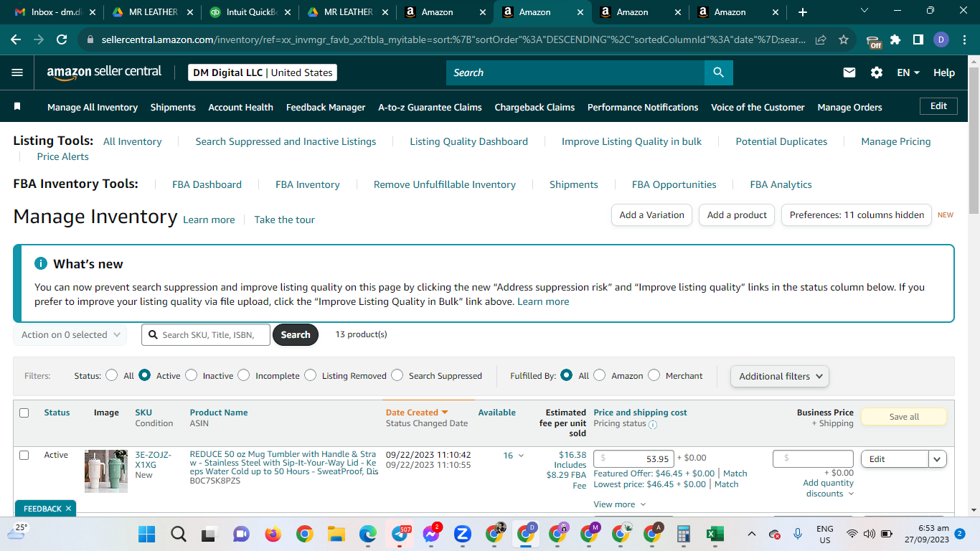Open Manage Orders menu item
The image size is (980, 551).
coord(849,107)
